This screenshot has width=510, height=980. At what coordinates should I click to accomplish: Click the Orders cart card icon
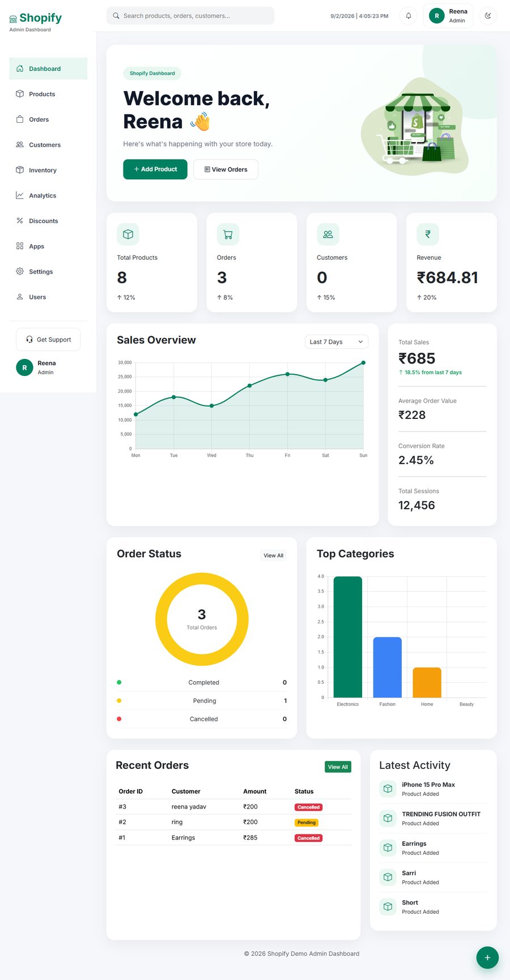pos(228,234)
